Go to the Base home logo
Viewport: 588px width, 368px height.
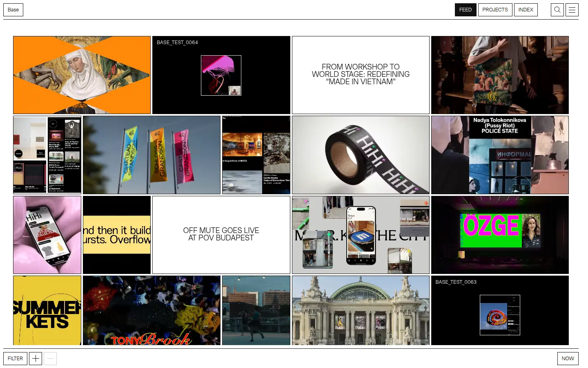13,10
